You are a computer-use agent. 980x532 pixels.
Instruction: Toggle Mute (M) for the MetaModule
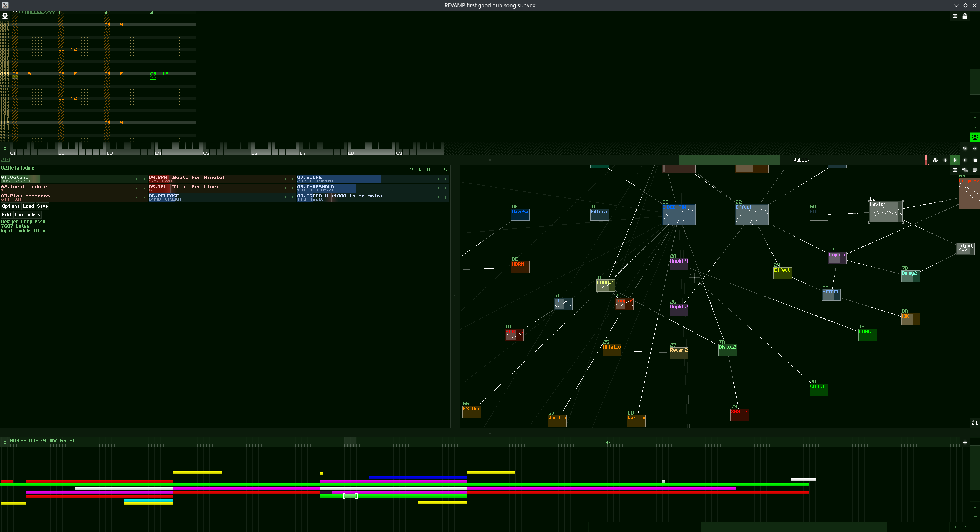[x=437, y=170]
